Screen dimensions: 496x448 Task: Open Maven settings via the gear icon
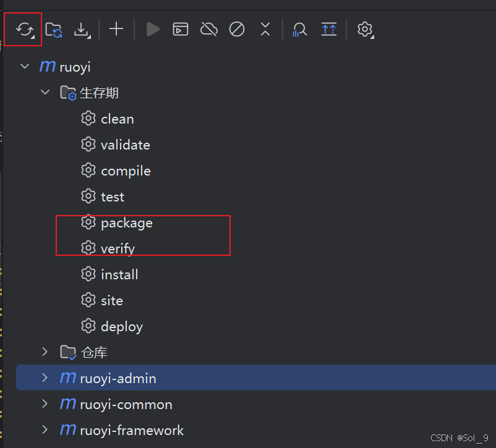pyautogui.click(x=365, y=29)
